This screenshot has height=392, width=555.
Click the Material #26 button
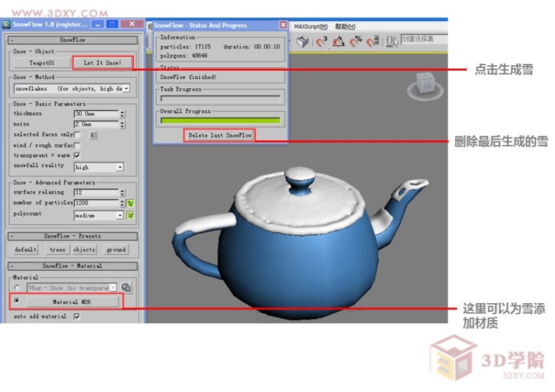[x=72, y=302]
